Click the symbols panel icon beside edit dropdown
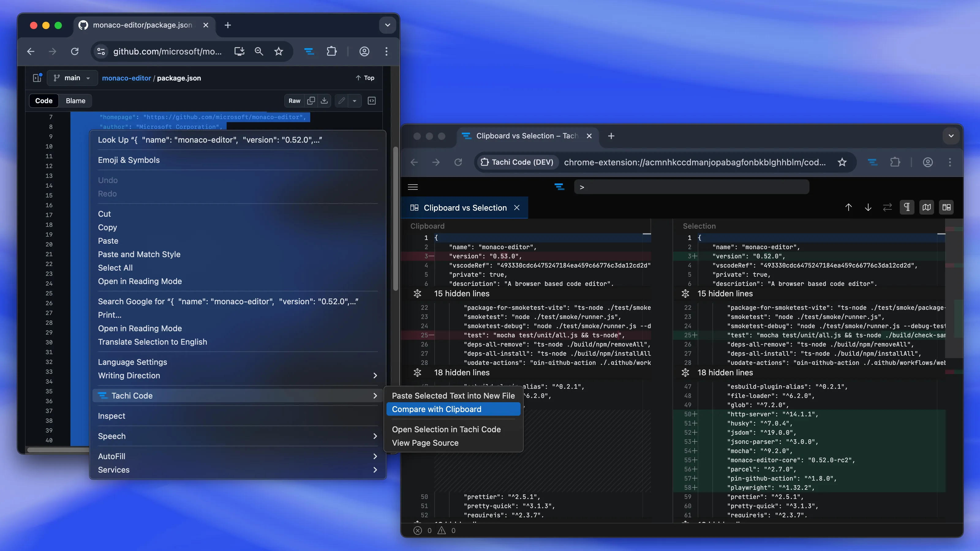The width and height of the screenshot is (980, 551). coord(372,100)
